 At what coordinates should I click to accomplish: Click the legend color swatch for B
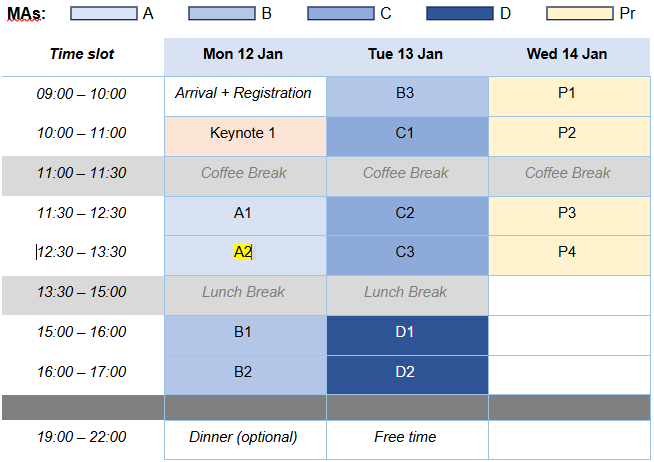222,13
